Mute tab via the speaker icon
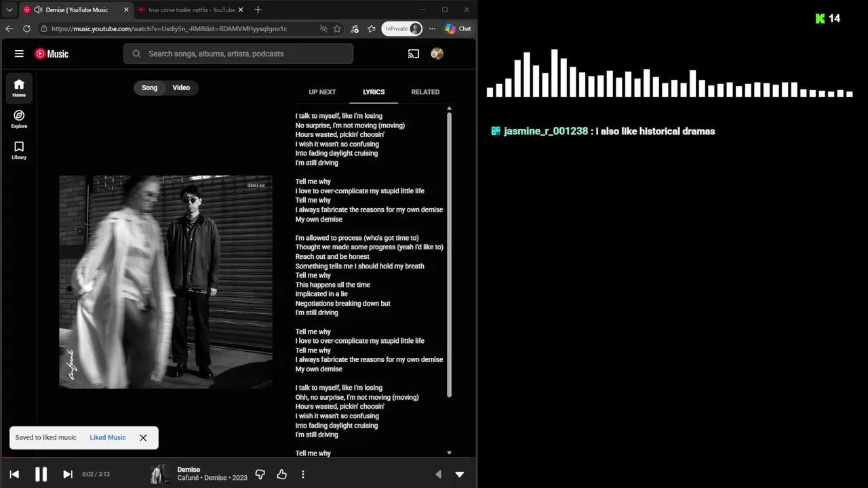This screenshot has width=868, height=488. click(38, 9)
